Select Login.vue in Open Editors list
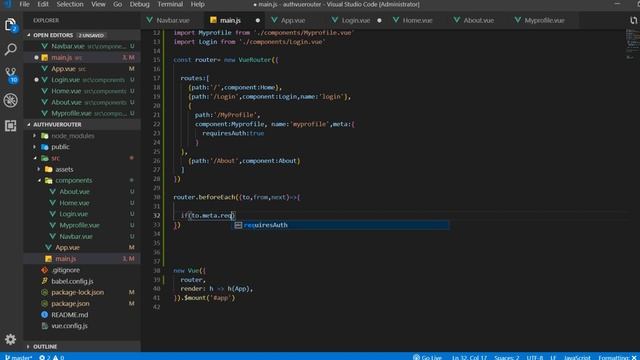 click(82, 80)
